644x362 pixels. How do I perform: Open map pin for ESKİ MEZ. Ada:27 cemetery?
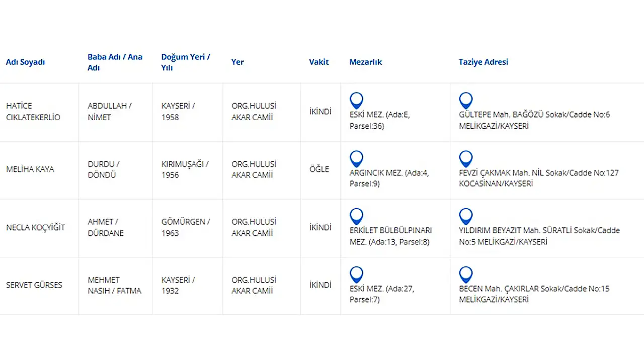coord(356,275)
